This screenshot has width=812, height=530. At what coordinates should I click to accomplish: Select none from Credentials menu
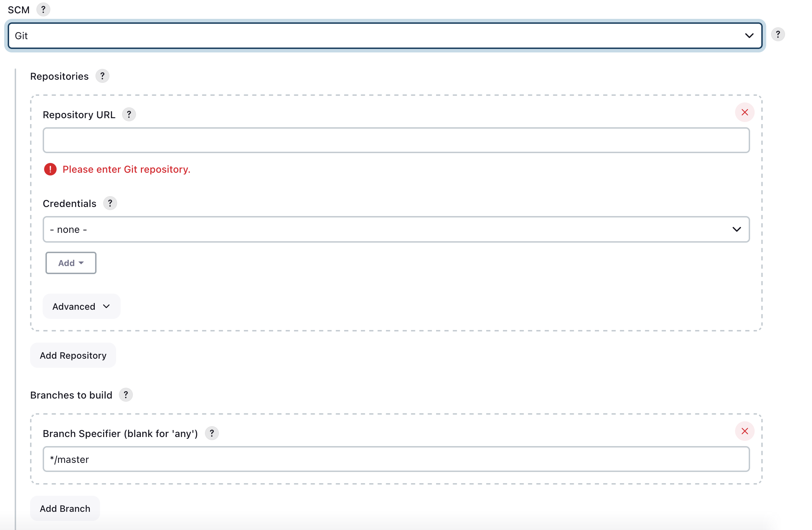point(397,229)
